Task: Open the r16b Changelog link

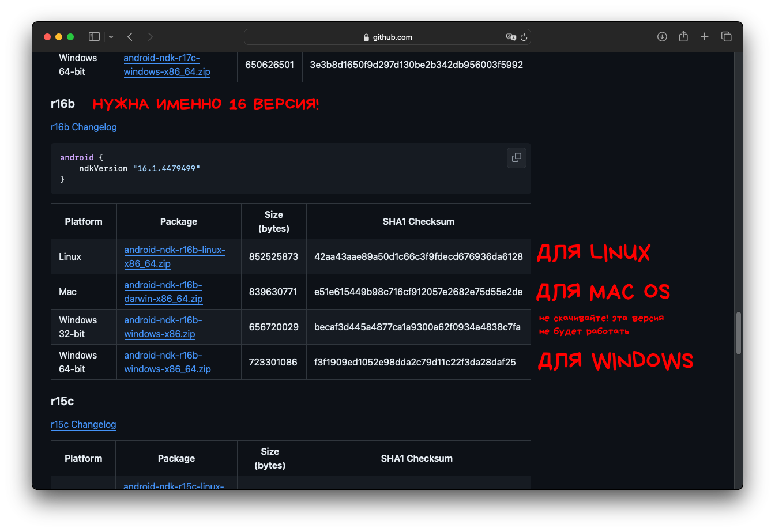Action: point(84,127)
